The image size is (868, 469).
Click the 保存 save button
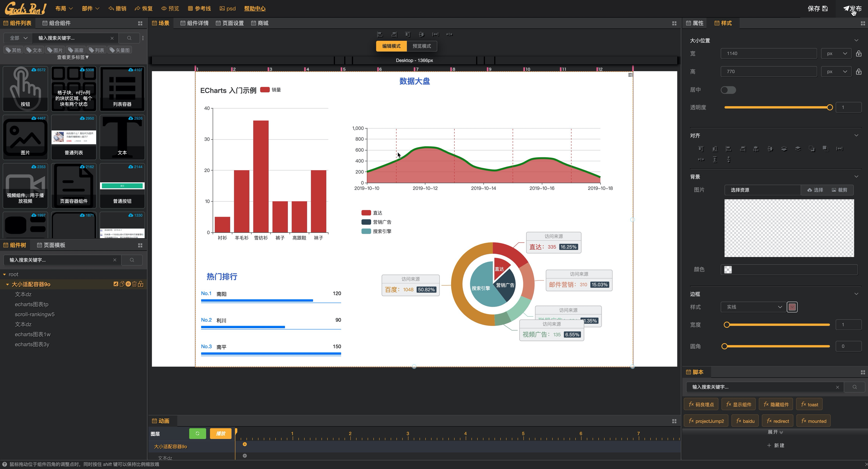pyautogui.click(x=818, y=9)
